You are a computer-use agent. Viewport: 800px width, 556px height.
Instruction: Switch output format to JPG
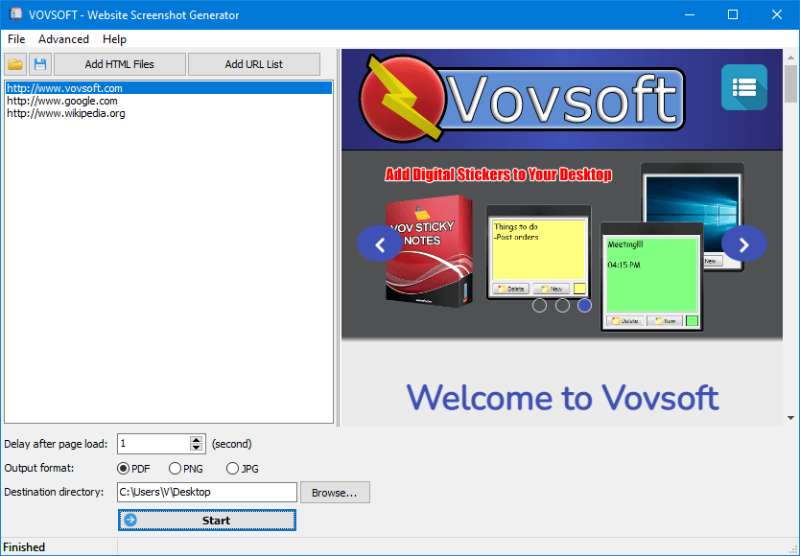click(x=232, y=468)
